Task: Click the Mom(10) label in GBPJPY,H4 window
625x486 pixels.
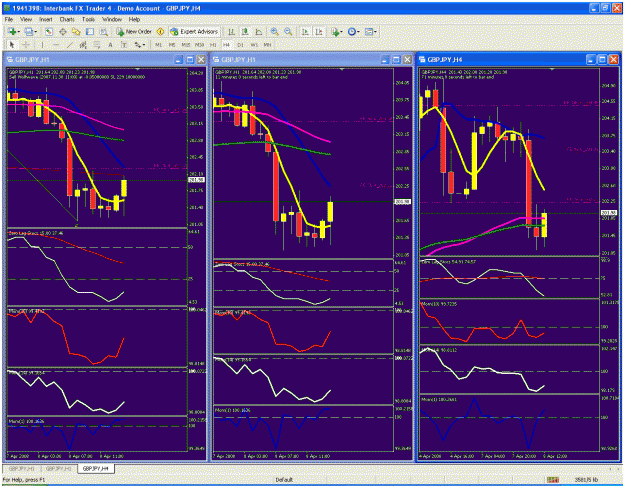Action: (439, 304)
